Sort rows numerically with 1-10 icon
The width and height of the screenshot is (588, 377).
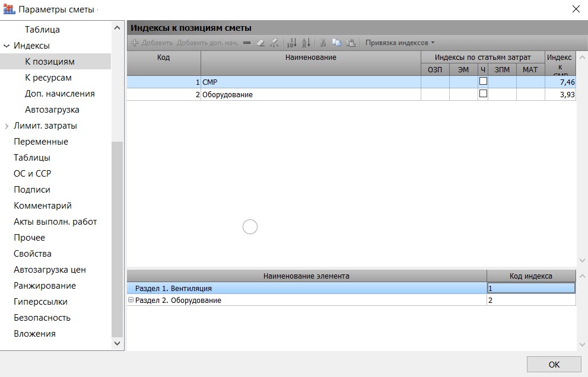[x=291, y=43]
